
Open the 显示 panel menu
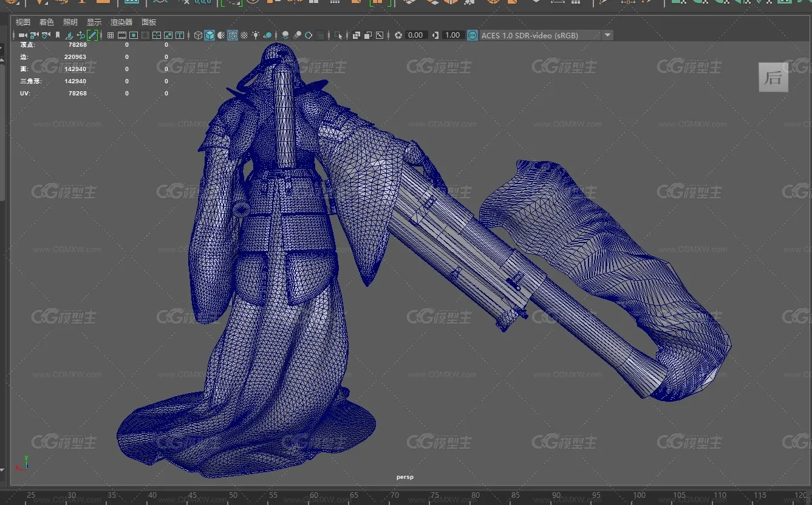pos(94,22)
